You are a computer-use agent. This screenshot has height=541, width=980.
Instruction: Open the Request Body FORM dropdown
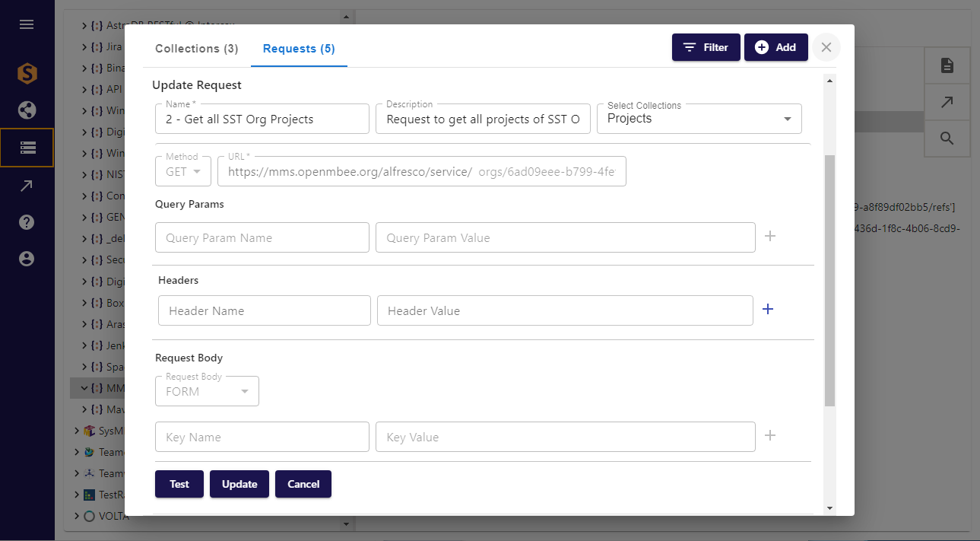[207, 391]
